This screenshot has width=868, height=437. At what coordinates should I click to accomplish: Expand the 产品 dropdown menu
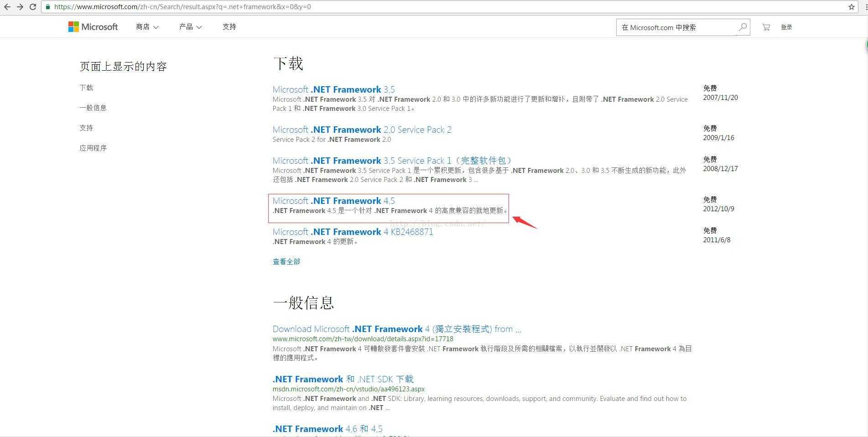click(191, 27)
